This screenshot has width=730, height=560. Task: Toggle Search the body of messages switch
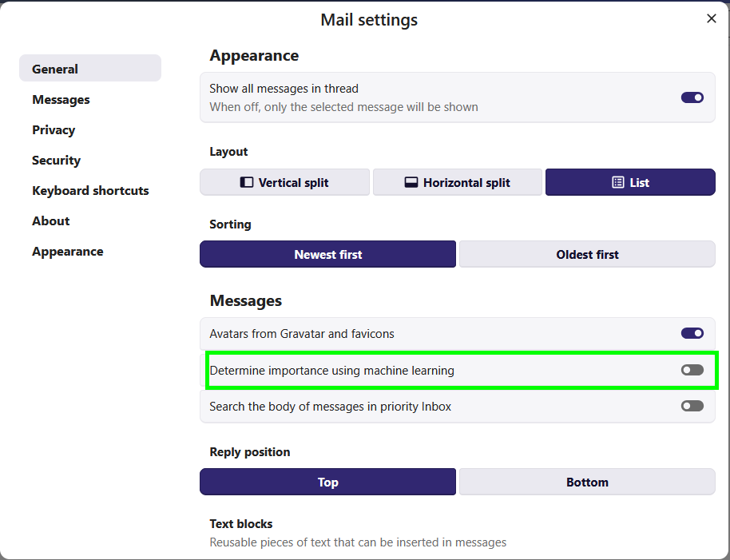[x=692, y=406]
